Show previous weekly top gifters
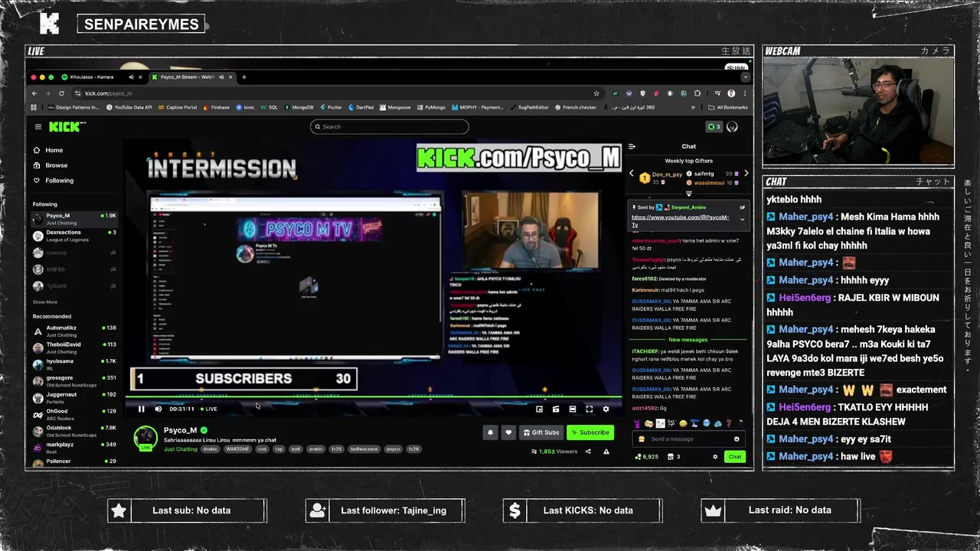980x551 pixels. click(x=632, y=174)
